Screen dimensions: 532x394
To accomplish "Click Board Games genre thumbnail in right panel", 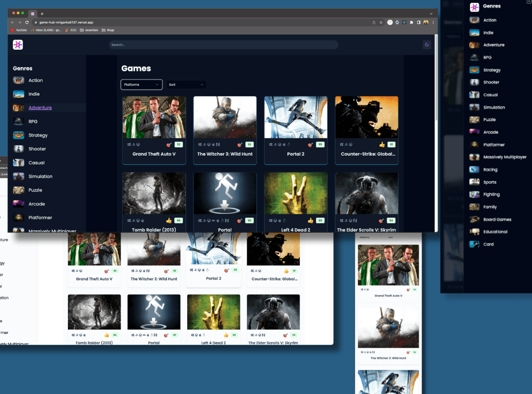I will (474, 220).
